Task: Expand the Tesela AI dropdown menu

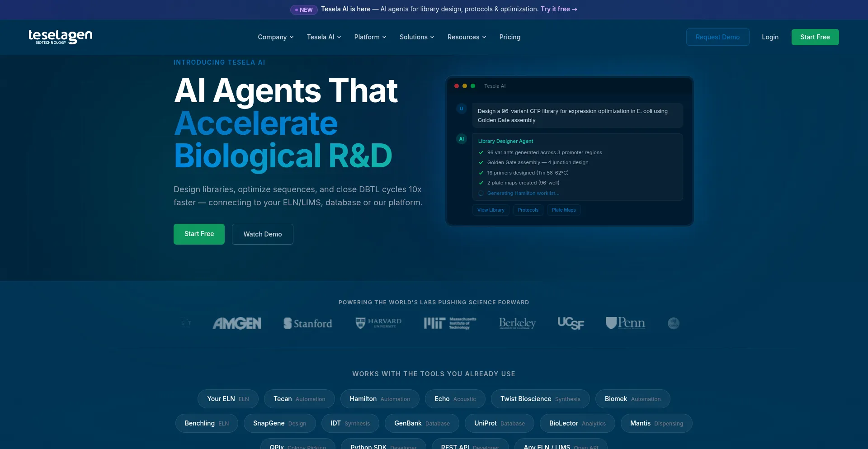Action: (324, 37)
